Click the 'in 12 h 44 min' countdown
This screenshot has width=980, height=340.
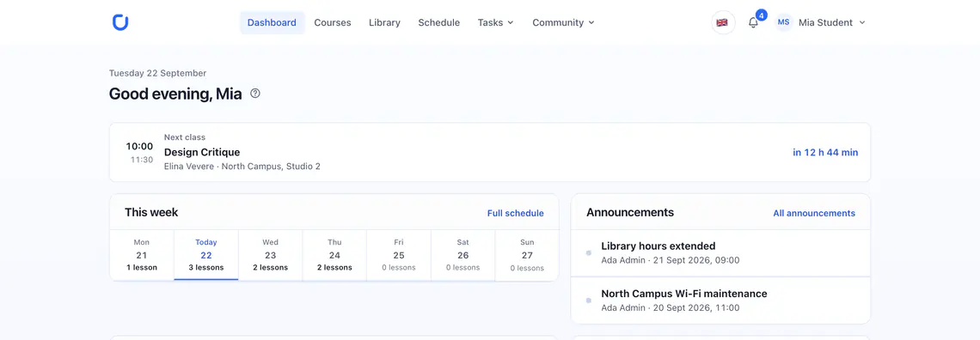825,152
